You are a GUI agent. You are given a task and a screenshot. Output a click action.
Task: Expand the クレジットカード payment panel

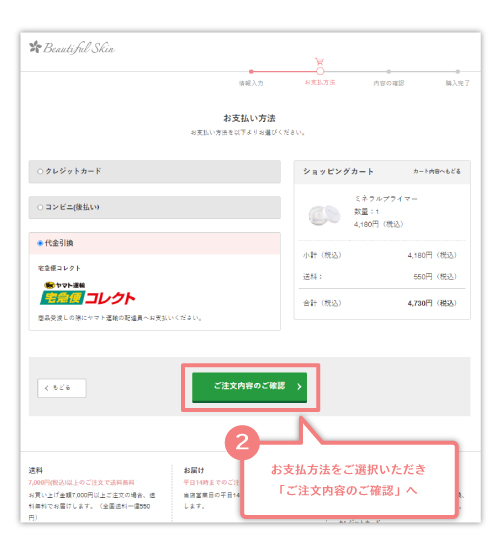[x=155, y=172]
